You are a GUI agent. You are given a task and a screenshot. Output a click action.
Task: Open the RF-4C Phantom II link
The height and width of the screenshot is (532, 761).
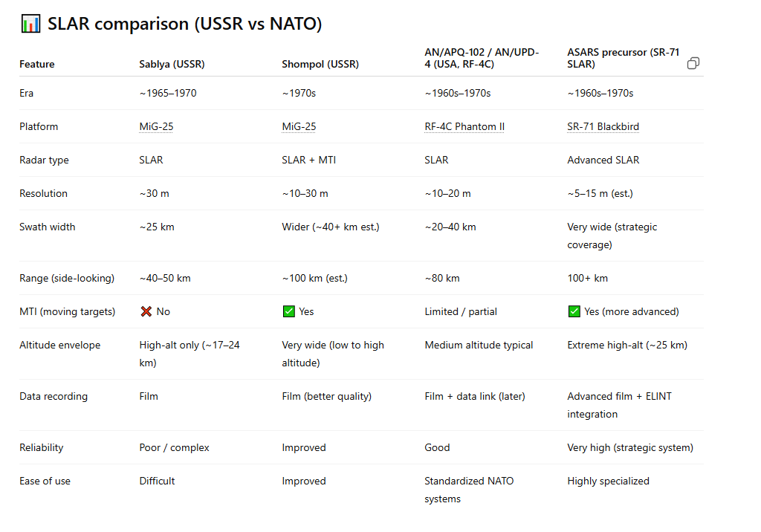click(464, 126)
